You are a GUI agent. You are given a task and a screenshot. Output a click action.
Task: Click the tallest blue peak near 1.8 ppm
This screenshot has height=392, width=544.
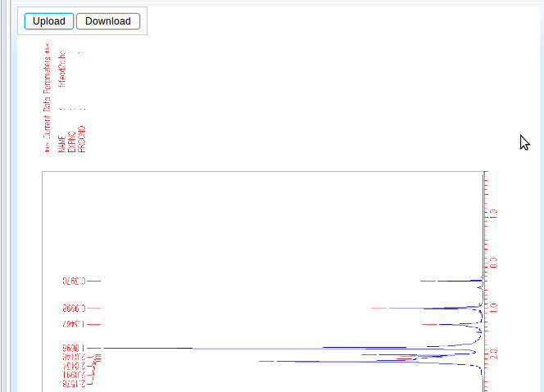point(246,349)
